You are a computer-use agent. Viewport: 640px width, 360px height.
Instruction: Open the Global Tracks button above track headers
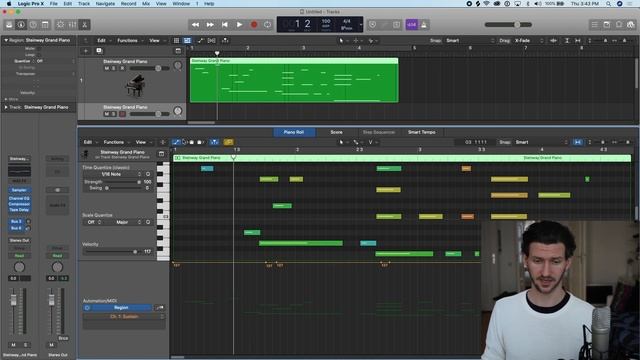178,51
